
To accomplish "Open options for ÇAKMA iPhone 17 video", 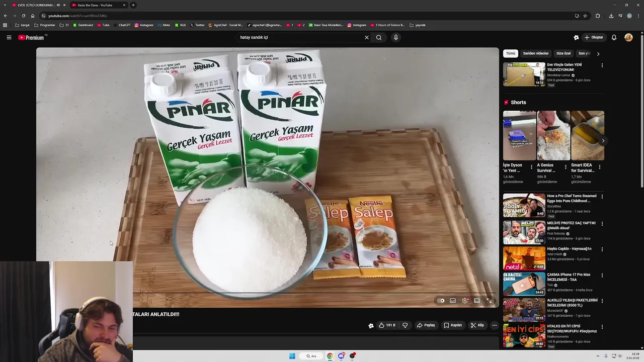I will (x=602, y=276).
